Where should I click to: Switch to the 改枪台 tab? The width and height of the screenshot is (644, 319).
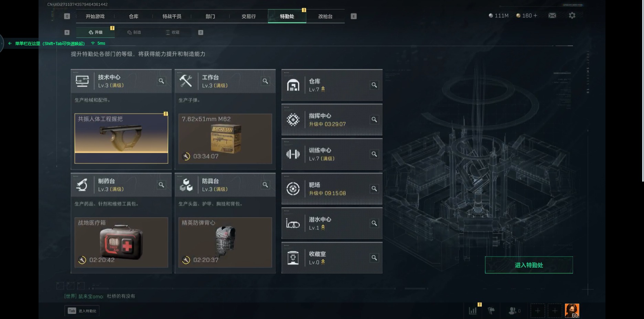[325, 16]
